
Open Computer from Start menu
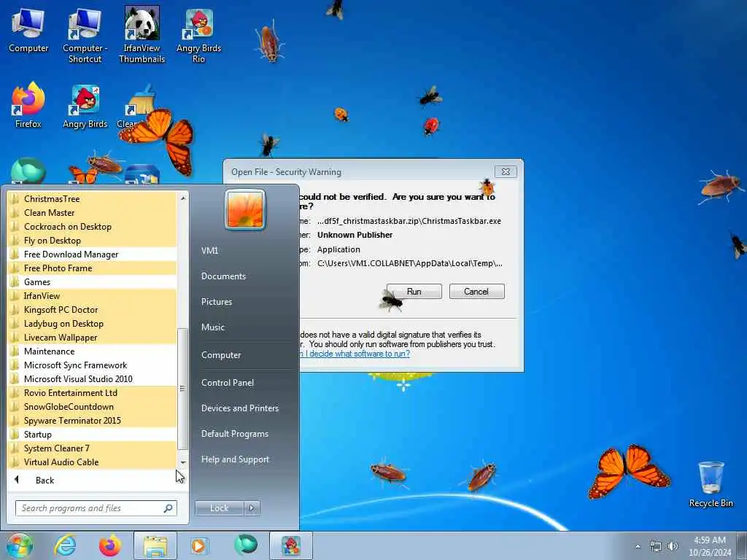pos(221,355)
